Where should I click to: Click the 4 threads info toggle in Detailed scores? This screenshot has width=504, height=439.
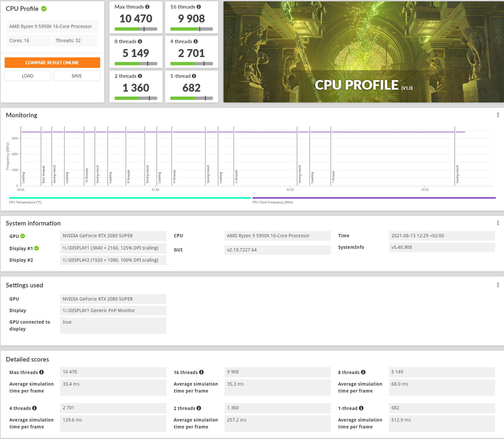coord(34,408)
